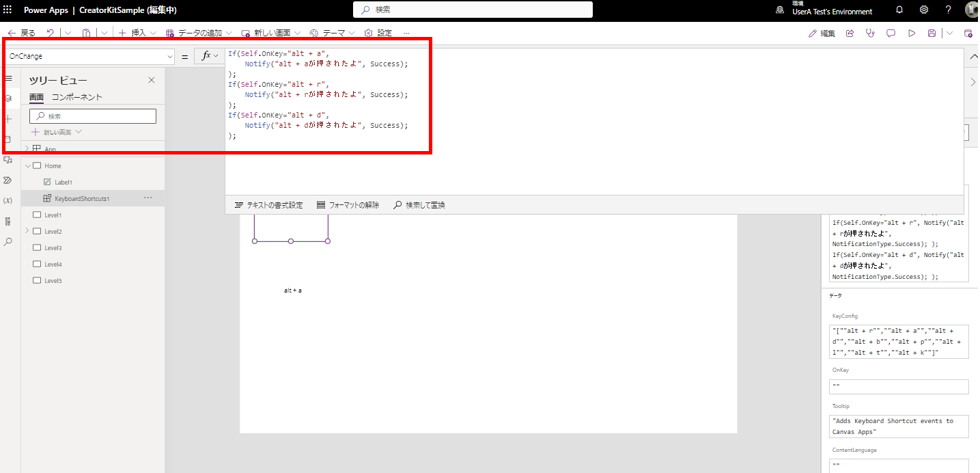The width and height of the screenshot is (980, 473).
Task: Click the Publish icon at far right
Action: [x=968, y=33]
